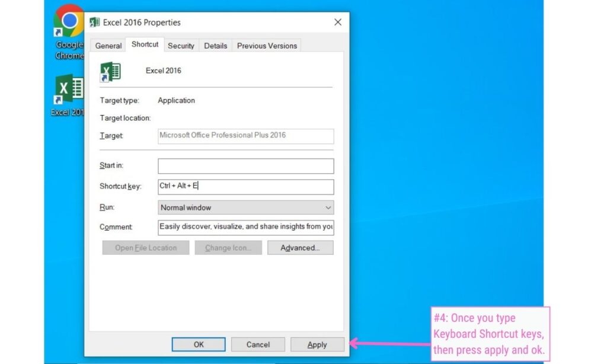Confirm changes with the OK button
This screenshot has width=607, height=364.
(199, 344)
